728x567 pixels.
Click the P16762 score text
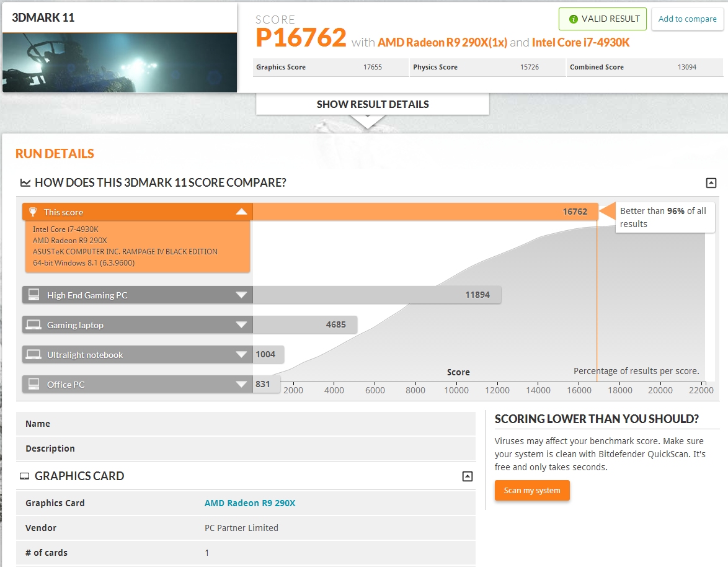point(301,38)
